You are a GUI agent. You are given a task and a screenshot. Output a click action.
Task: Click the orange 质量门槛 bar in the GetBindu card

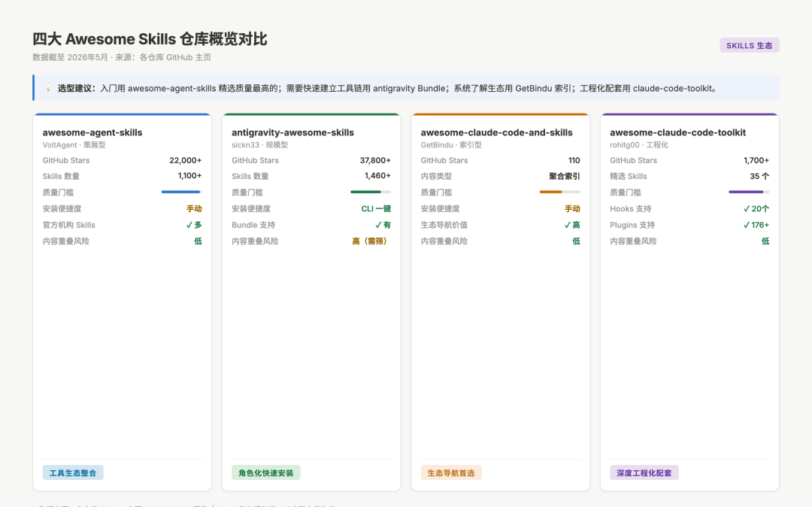coord(559,192)
